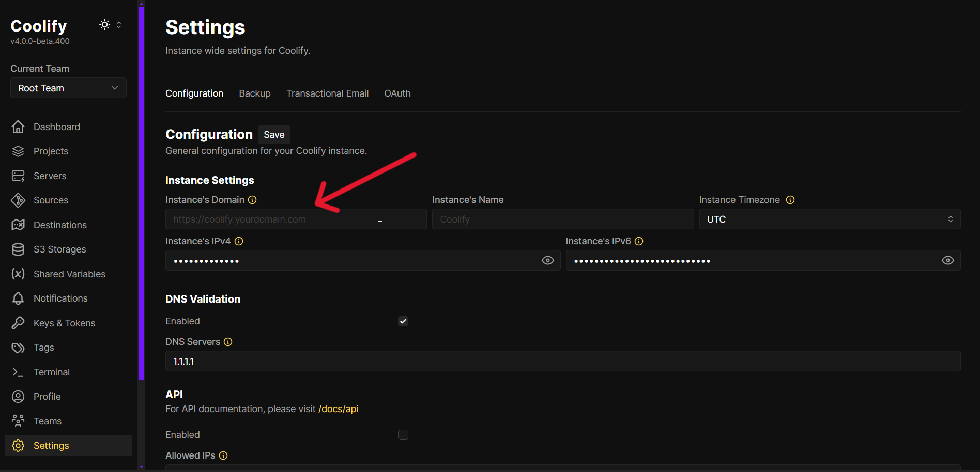Click the Coolify logo title
The image size is (980, 472).
(39, 26)
